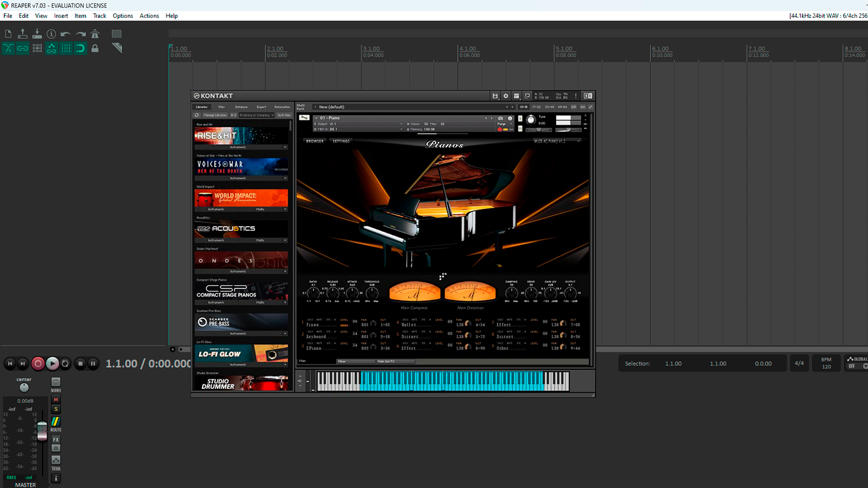Screen dimensions: 868x488
Task: Open master Route button
Action: (56, 422)
